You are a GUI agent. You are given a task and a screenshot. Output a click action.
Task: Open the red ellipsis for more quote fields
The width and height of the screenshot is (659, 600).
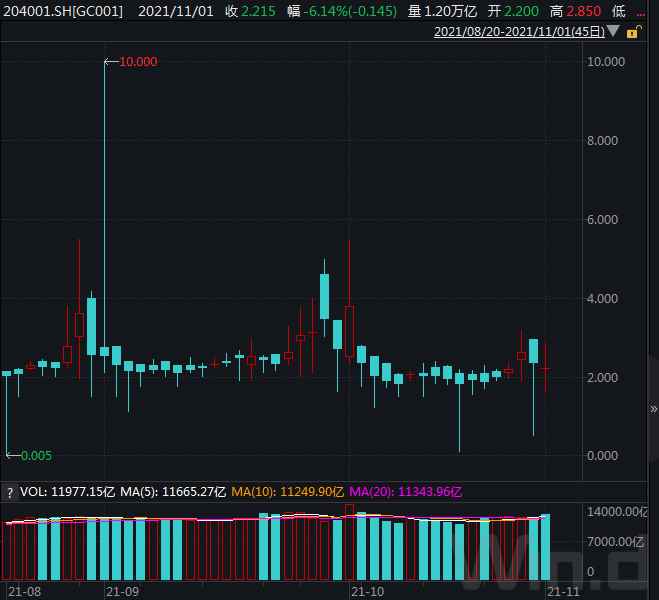pos(641,11)
